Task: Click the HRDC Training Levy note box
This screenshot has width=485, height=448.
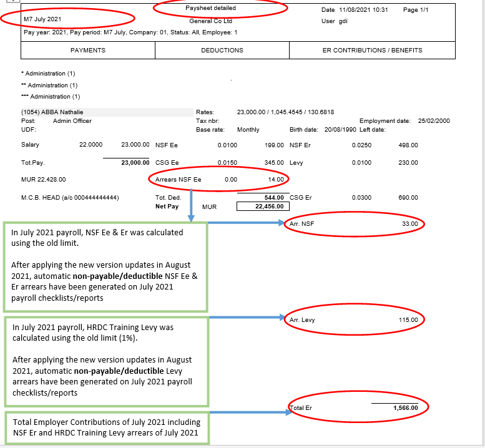Action: click(x=105, y=359)
